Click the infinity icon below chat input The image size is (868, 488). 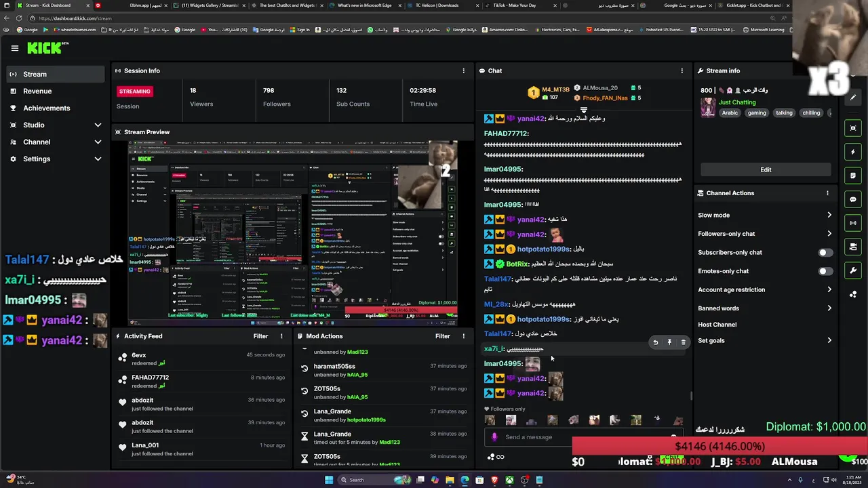coord(500,457)
